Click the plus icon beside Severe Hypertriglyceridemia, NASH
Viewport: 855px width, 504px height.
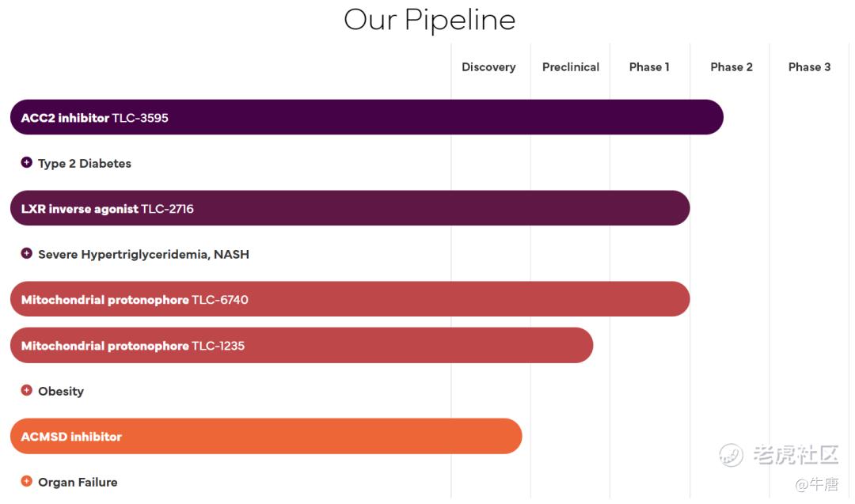[27, 254]
